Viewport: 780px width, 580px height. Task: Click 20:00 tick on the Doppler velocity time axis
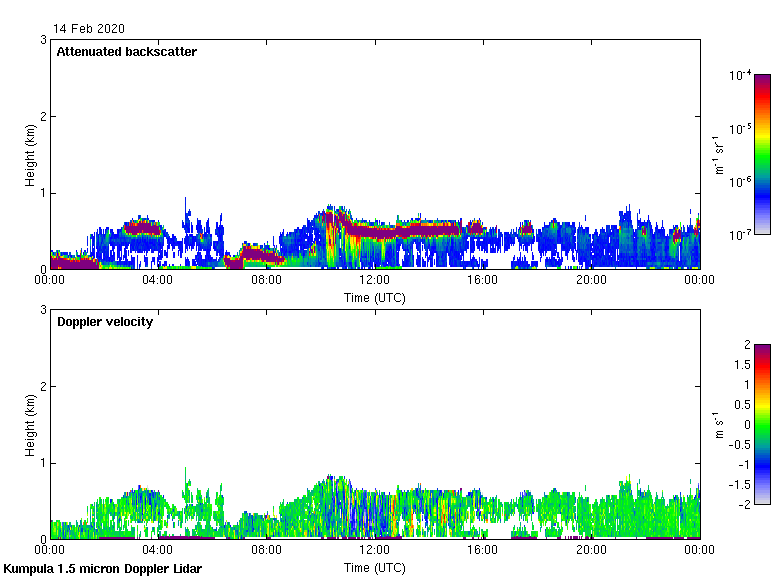[x=591, y=551]
